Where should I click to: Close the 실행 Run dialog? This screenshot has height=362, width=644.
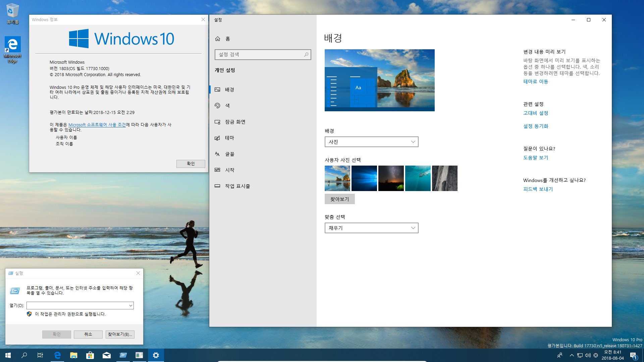(x=138, y=273)
